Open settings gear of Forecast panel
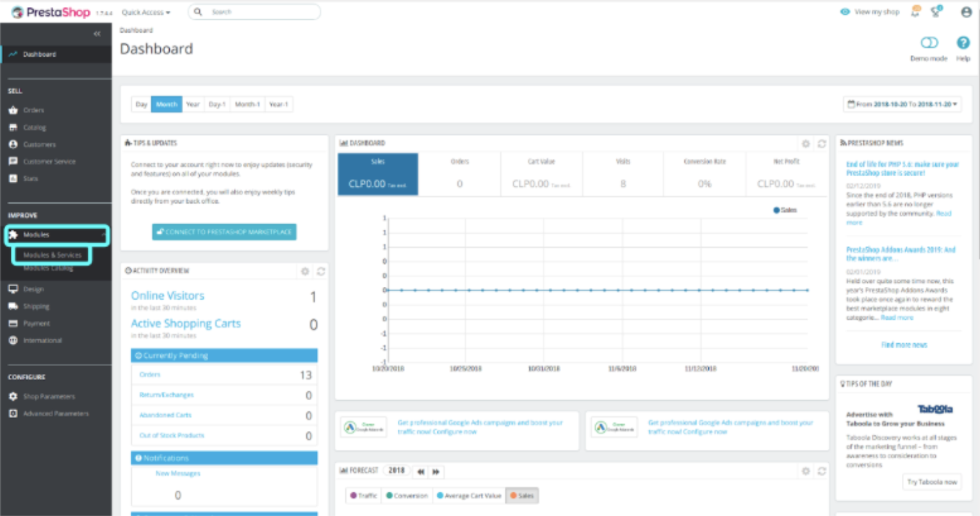 click(806, 471)
